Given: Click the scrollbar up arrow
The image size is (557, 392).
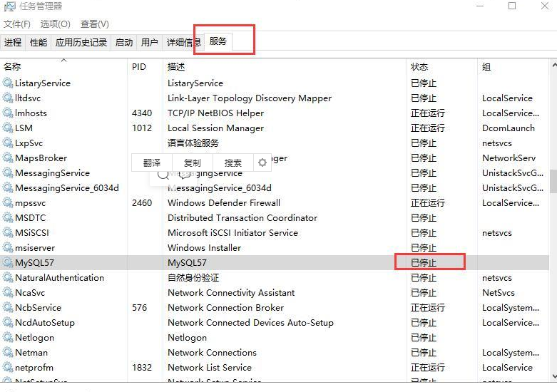Looking at the screenshot, I should coord(553,66).
